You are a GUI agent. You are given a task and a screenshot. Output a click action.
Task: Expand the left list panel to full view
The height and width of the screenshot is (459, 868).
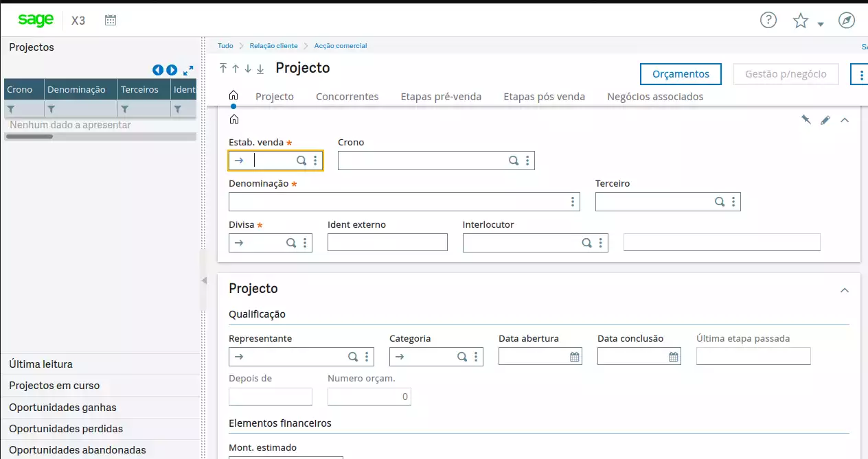click(x=188, y=70)
